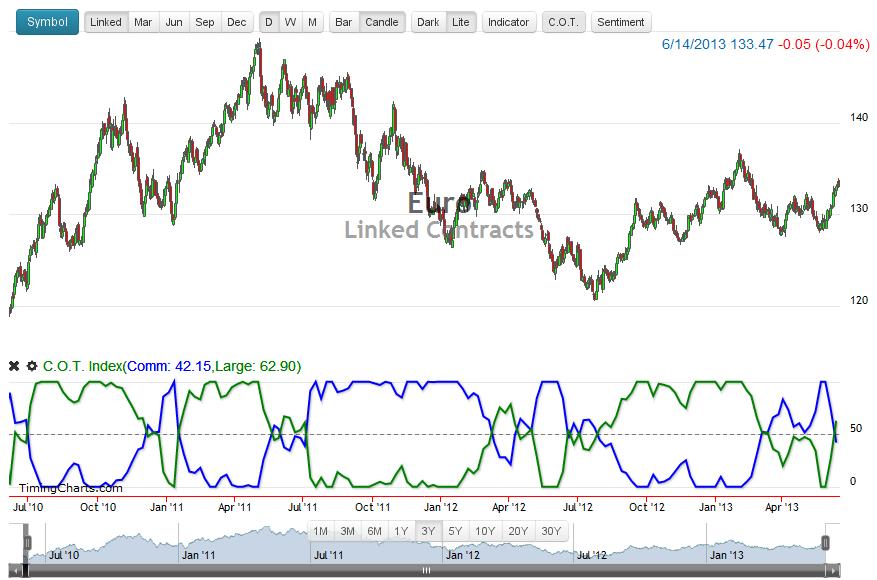Select the Linked contracts option

[x=106, y=22]
